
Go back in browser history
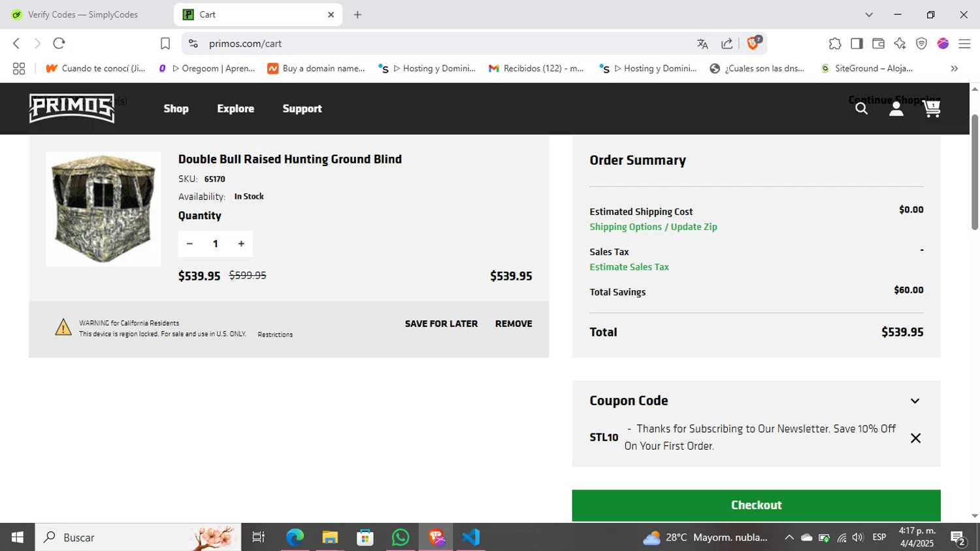[16, 43]
